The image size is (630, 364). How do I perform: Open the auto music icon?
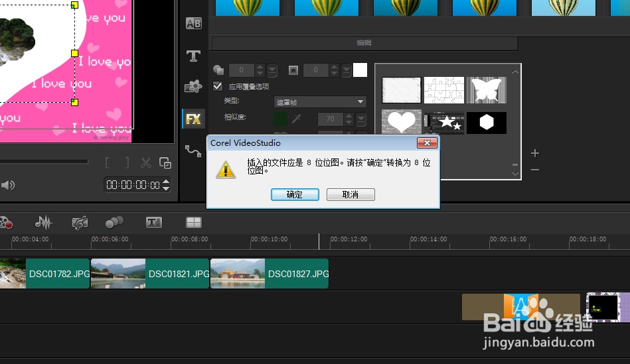80,223
